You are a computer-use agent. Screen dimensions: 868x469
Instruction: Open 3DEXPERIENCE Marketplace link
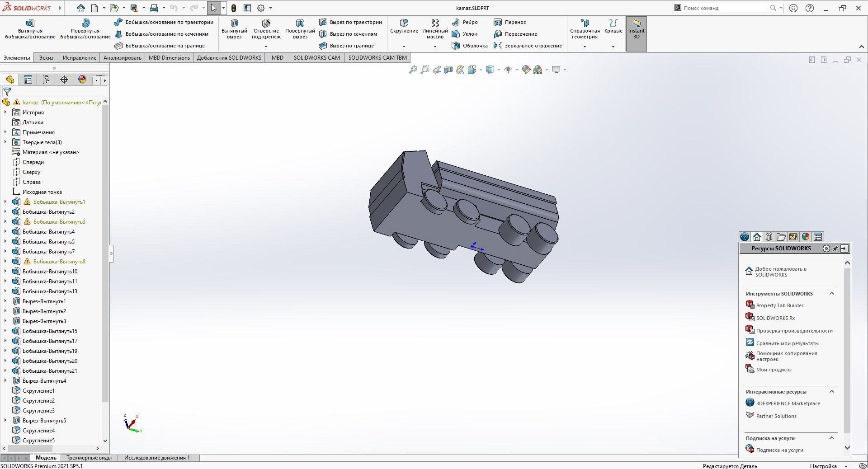[788, 403]
